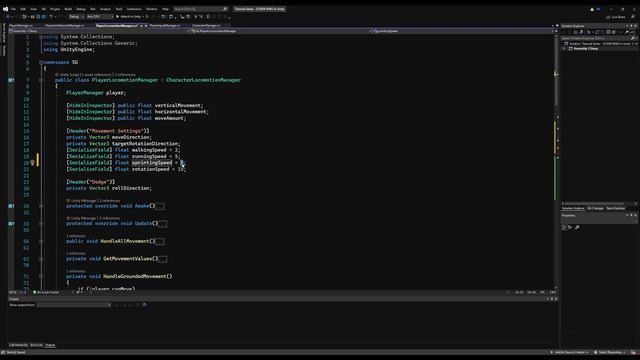Open the Debug menu
The image size is (640, 360).
[81, 9]
